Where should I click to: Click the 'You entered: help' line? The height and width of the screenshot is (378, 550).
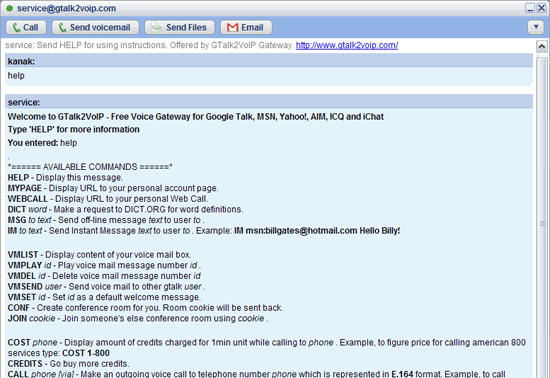click(42, 143)
